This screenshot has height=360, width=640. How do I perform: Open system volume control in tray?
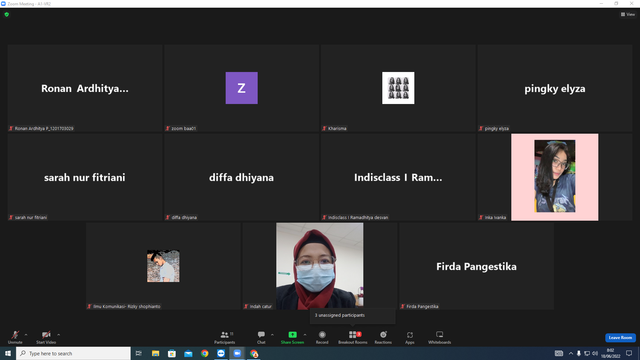pyautogui.click(x=595, y=353)
